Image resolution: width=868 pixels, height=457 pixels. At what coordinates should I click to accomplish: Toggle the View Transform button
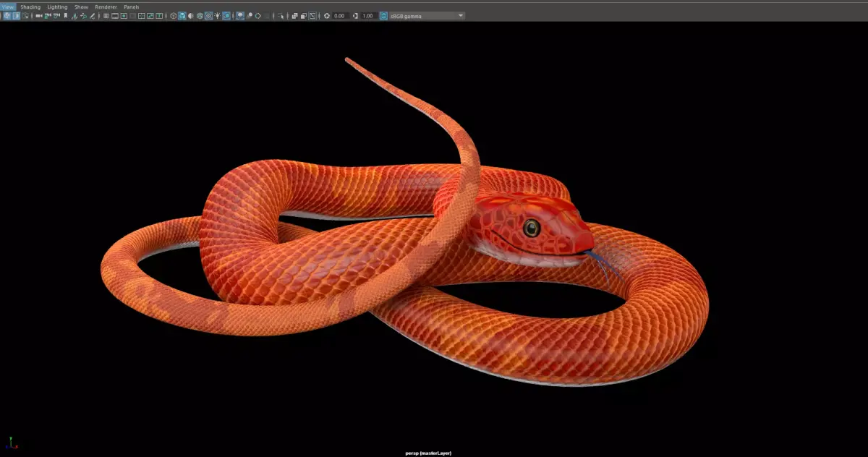click(x=383, y=16)
